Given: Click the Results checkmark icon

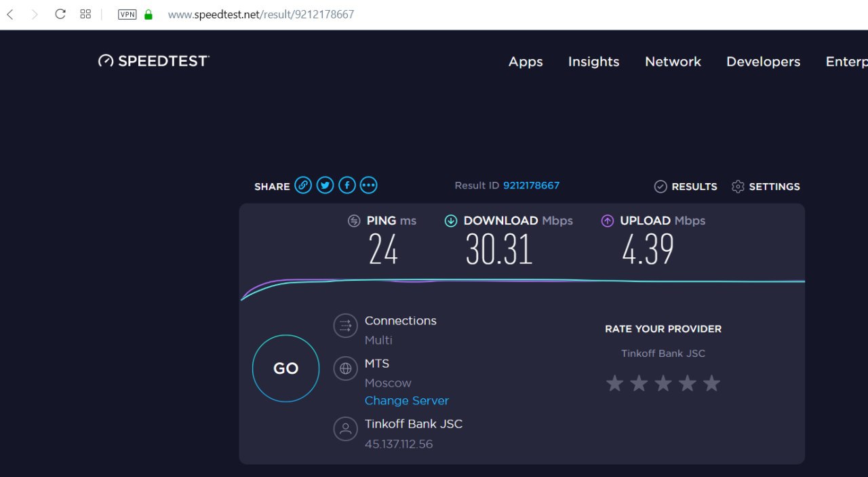Looking at the screenshot, I should pos(660,187).
